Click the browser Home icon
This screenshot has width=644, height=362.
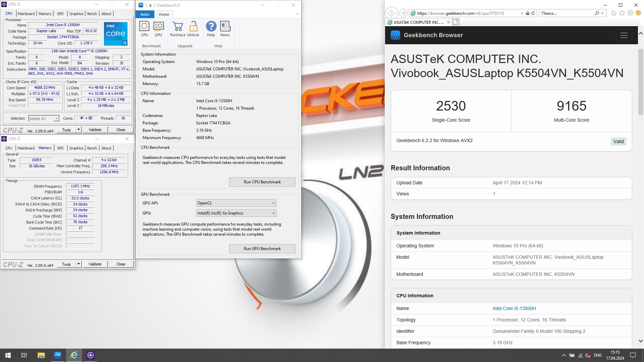pyautogui.click(x=614, y=13)
